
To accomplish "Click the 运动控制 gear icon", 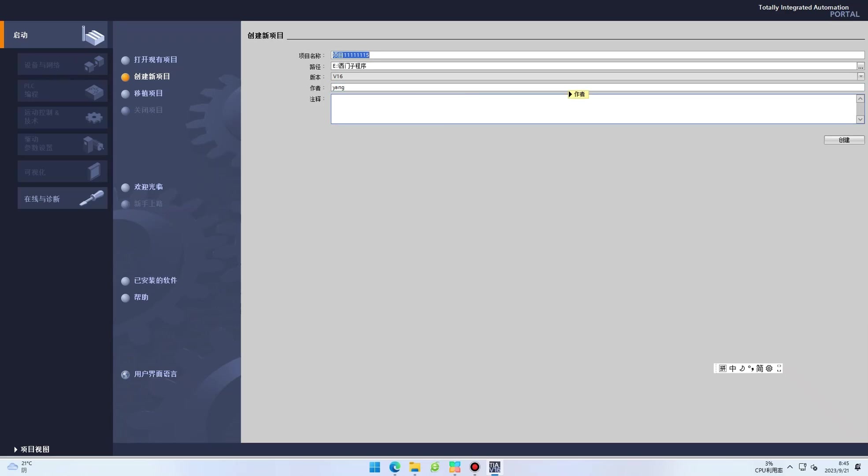I will coord(94,118).
